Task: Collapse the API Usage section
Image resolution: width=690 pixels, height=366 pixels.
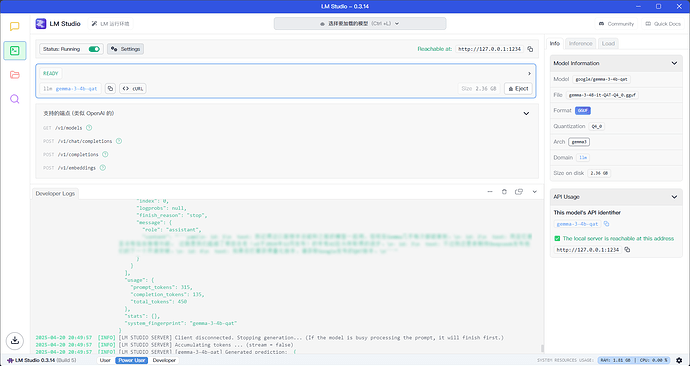Action: coord(674,197)
